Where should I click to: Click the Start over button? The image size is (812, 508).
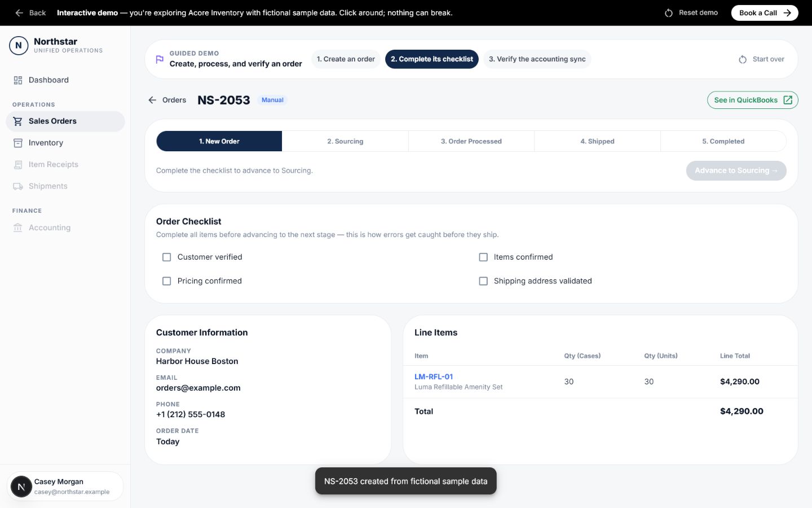761,59
